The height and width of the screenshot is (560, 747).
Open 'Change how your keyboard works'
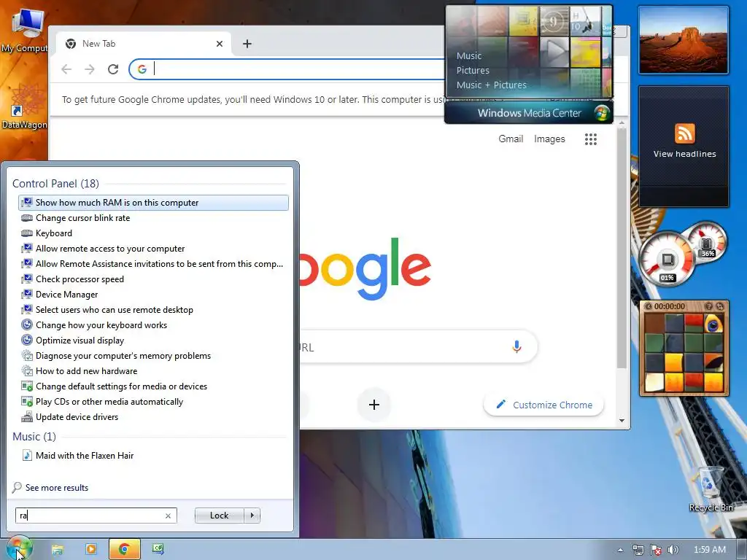(x=153, y=324)
